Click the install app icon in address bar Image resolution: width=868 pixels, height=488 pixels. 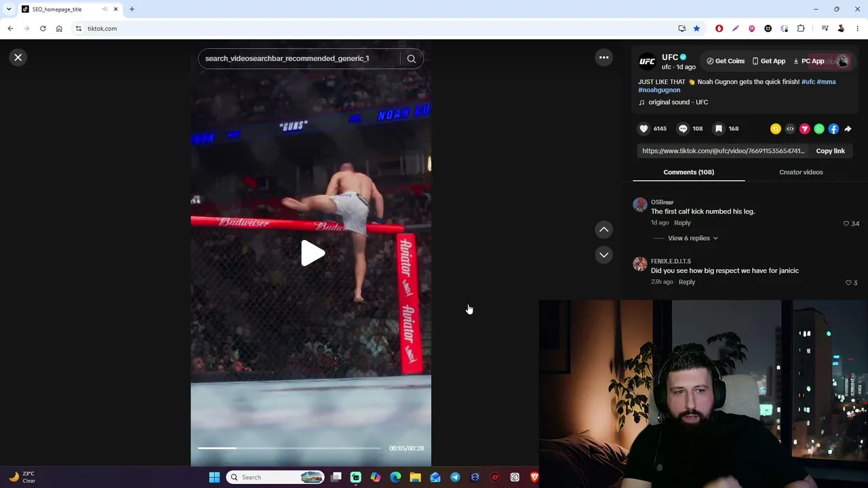tap(682, 28)
